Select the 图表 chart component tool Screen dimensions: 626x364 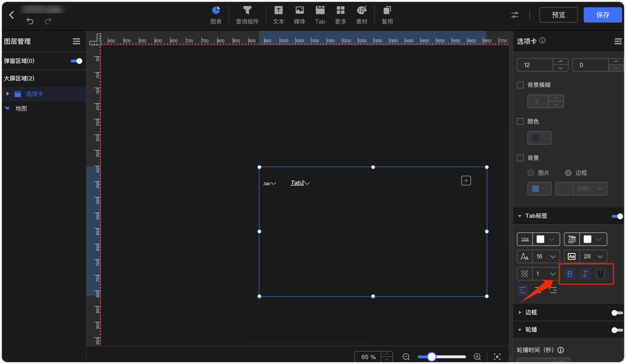click(x=216, y=15)
